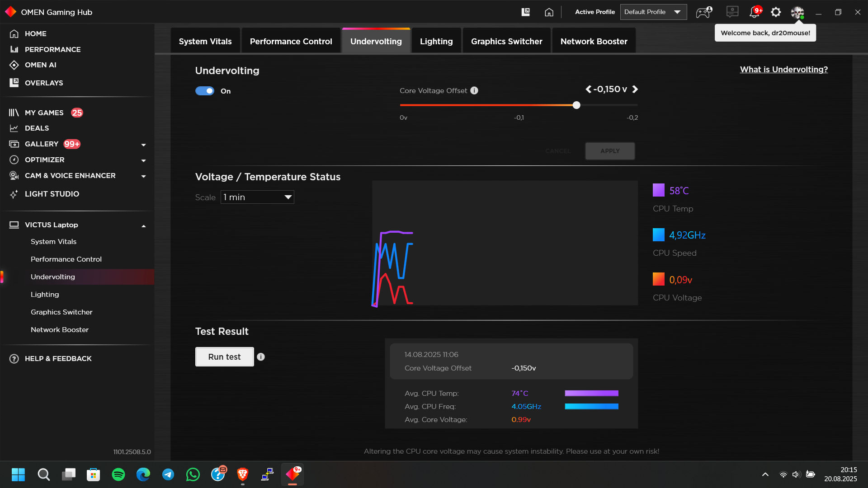This screenshot has width=868, height=488.
Task: Open Graphics Switcher in the sidebar
Action: (x=61, y=312)
